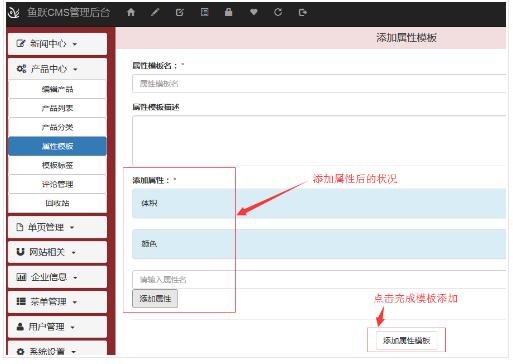
Task: Select the 属性模板 submenu item
Action: pyautogui.click(x=57, y=146)
